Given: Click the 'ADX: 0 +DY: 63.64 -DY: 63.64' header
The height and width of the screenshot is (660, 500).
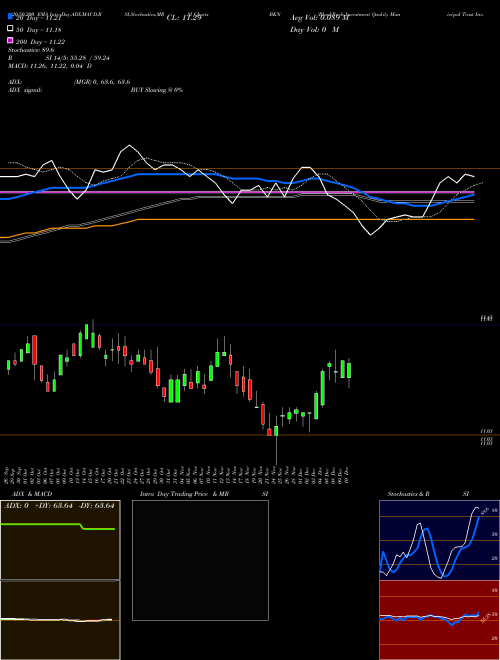Looking at the screenshot, I should 59,505.
